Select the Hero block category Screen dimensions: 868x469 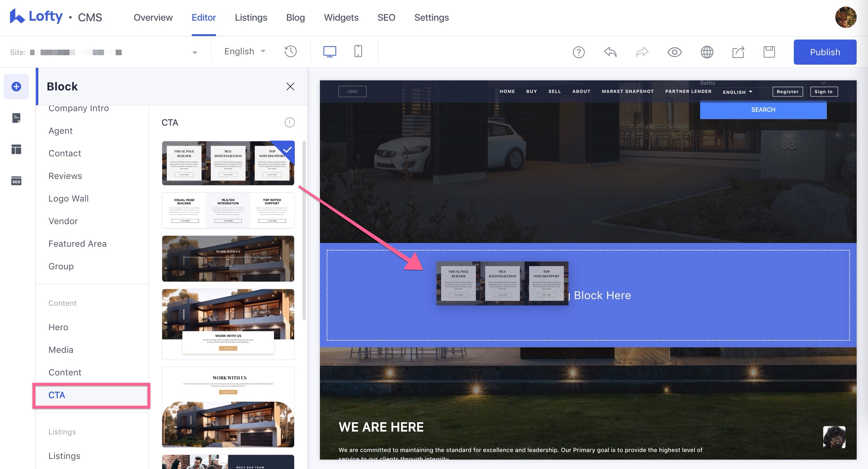58,327
